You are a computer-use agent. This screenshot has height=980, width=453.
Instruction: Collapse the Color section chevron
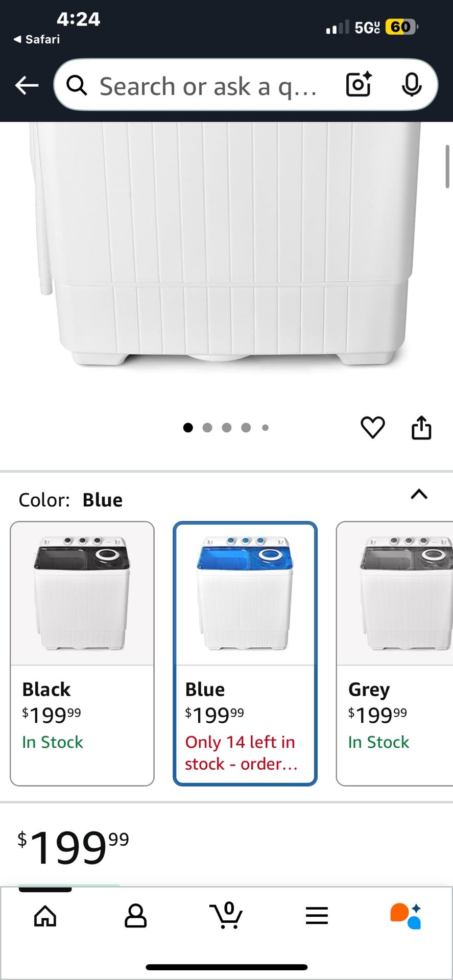tap(419, 494)
